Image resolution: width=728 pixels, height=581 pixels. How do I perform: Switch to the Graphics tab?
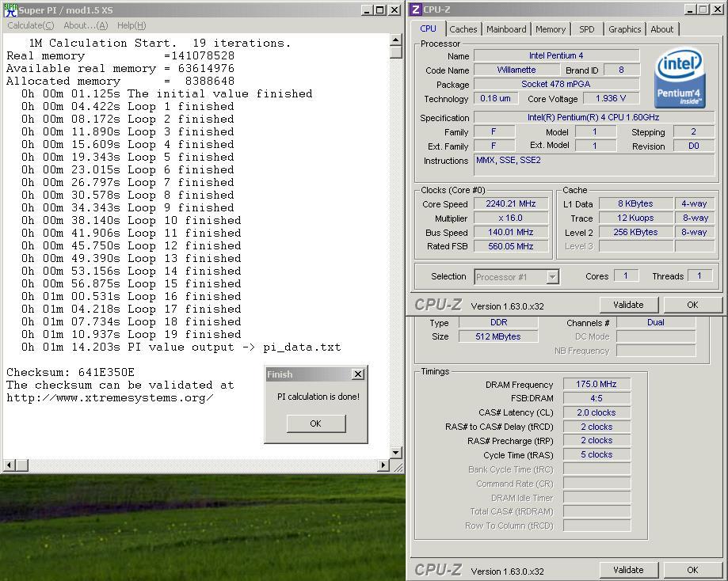[624, 29]
